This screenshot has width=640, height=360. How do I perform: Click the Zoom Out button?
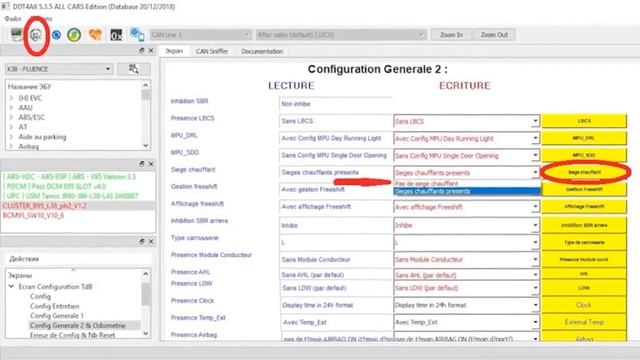click(x=494, y=35)
